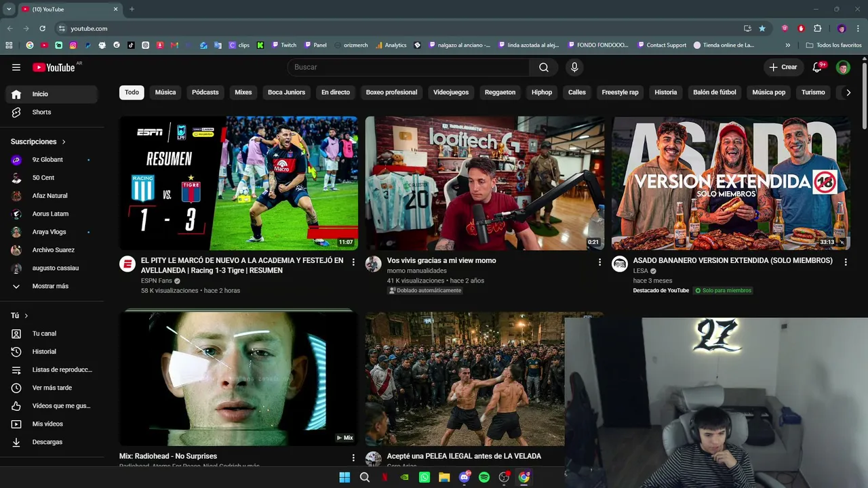Select the Boca Juniors filter chip
Image resolution: width=868 pixels, height=488 pixels.
click(x=286, y=92)
